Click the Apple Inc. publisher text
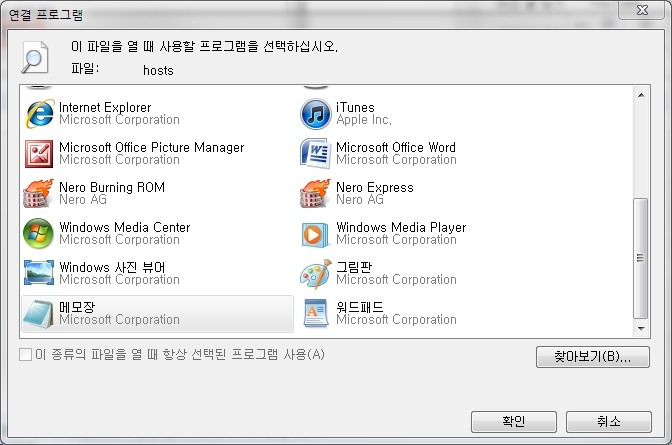This screenshot has width=672, height=445. 364,120
